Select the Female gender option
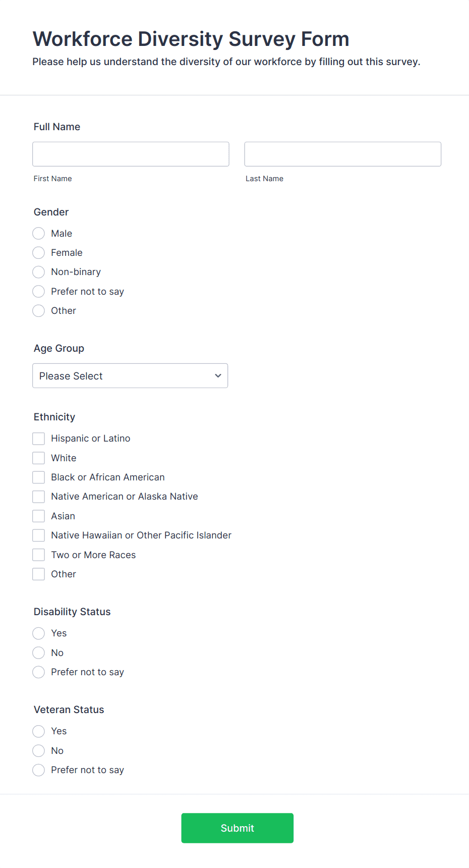This screenshot has height=868, width=469. click(38, 252)
